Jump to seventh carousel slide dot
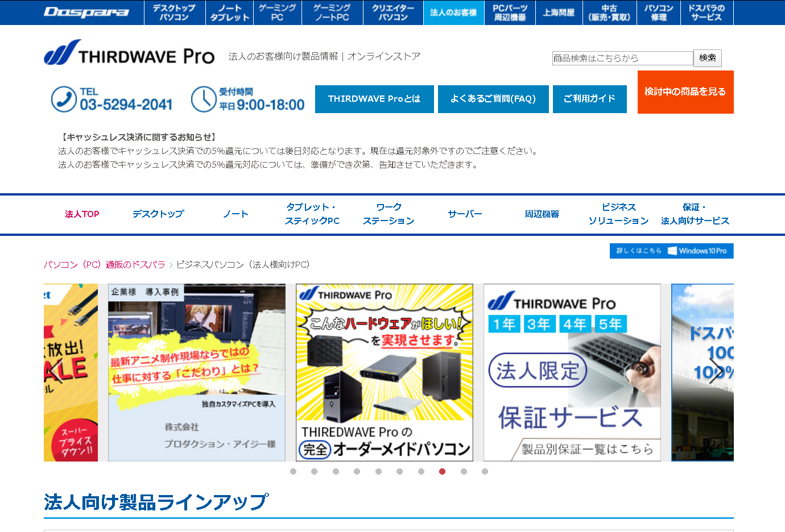The width and height of the screenshot is (785, 532). click(x=421, y=472)
